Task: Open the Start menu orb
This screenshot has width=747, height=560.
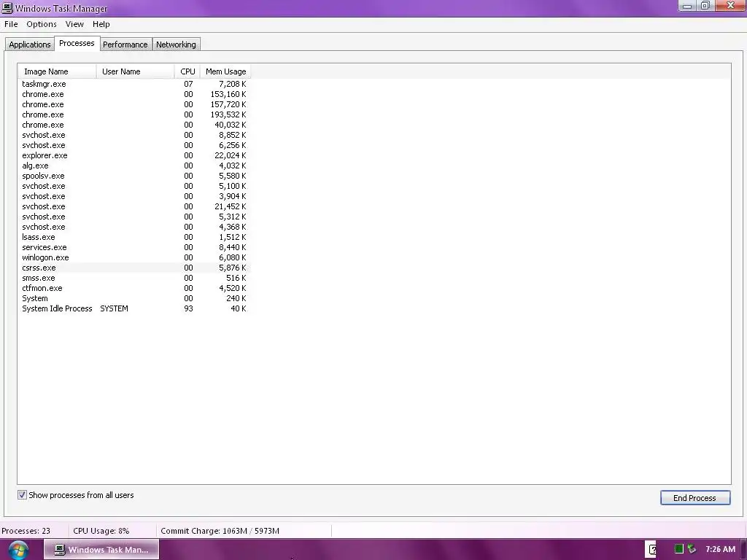Action: coord(18,550)
